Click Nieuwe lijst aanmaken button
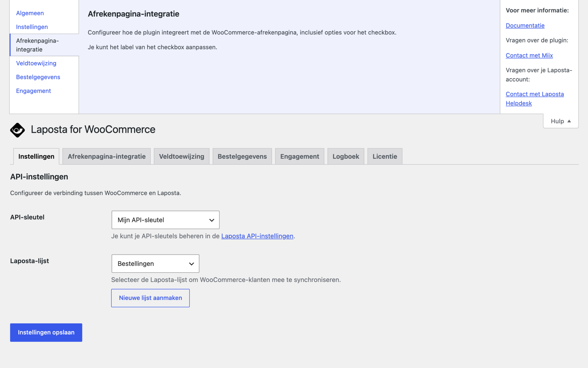 click(x=150, y=298)
